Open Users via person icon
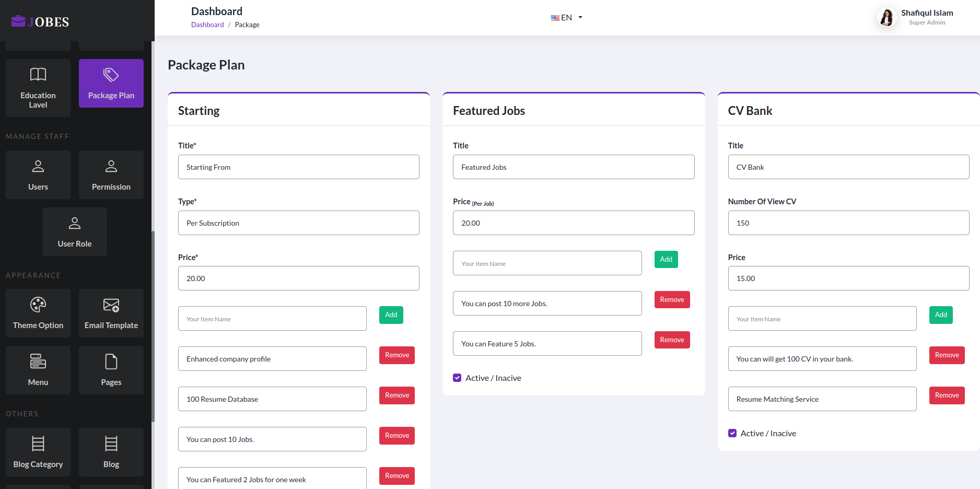Image resolution: width=980 pixels, height=489 pixels. click(38, 166)
